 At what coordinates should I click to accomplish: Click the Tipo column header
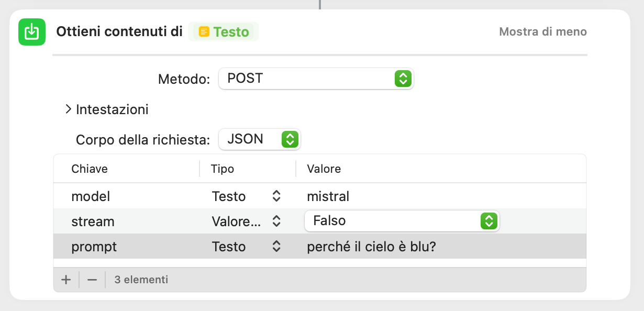(223, 169)
